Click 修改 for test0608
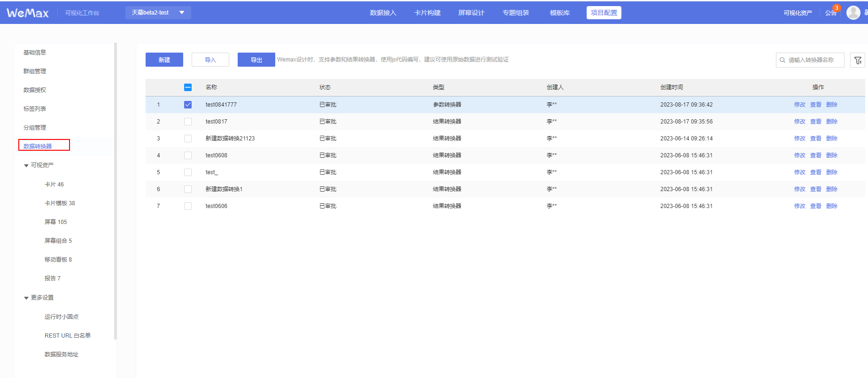Viewport: 868px width, 378px height. (x=799, y=155)
